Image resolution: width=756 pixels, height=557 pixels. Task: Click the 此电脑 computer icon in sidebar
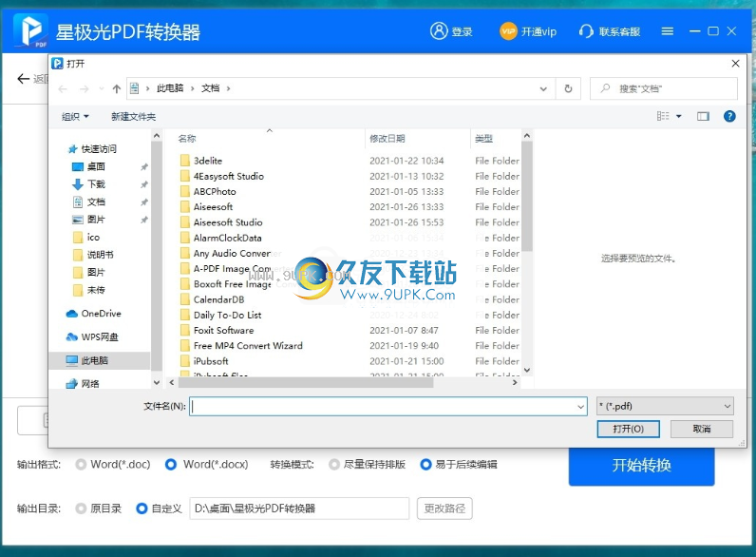pos(72,360)
